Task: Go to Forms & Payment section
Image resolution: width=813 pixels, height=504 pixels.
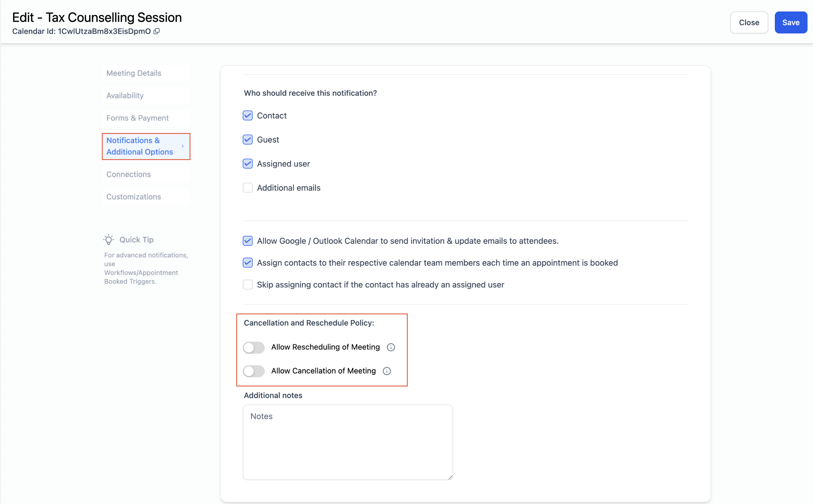Action: (x=137, y=118)
